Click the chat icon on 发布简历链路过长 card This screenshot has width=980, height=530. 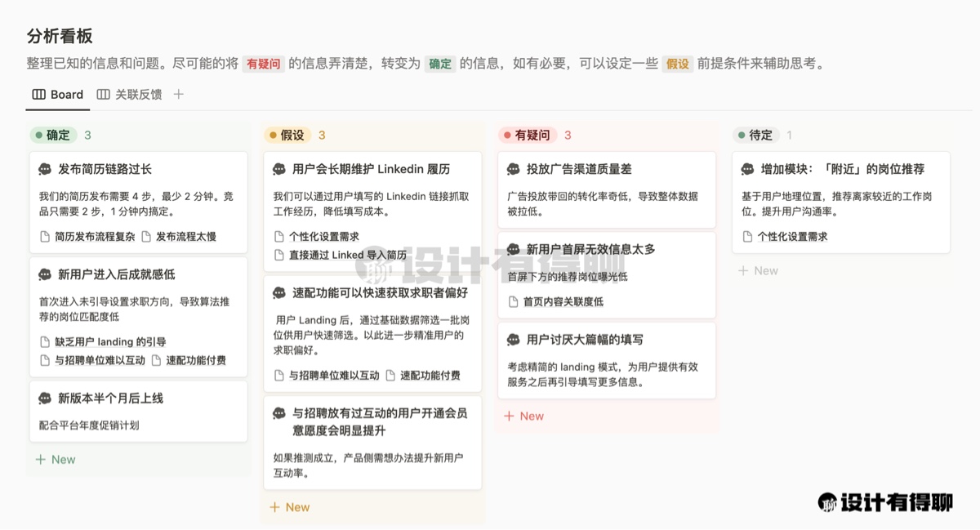coord(45,169)
